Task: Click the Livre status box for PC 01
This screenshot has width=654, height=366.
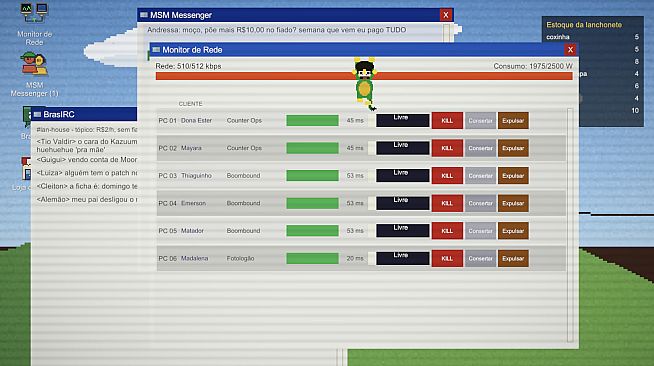Action: coord(402,120)
